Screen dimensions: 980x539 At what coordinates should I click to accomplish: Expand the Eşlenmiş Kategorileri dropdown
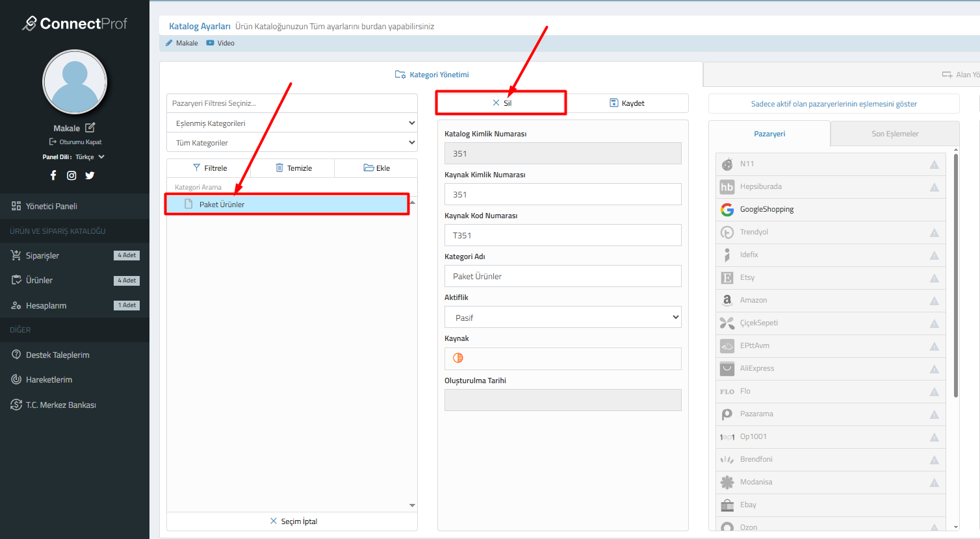tap(292, 123)
